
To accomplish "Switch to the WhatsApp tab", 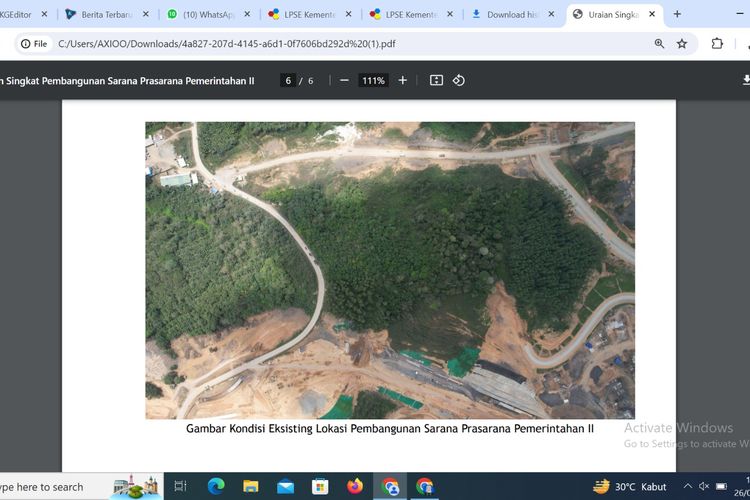I will [x=203, y=15].
